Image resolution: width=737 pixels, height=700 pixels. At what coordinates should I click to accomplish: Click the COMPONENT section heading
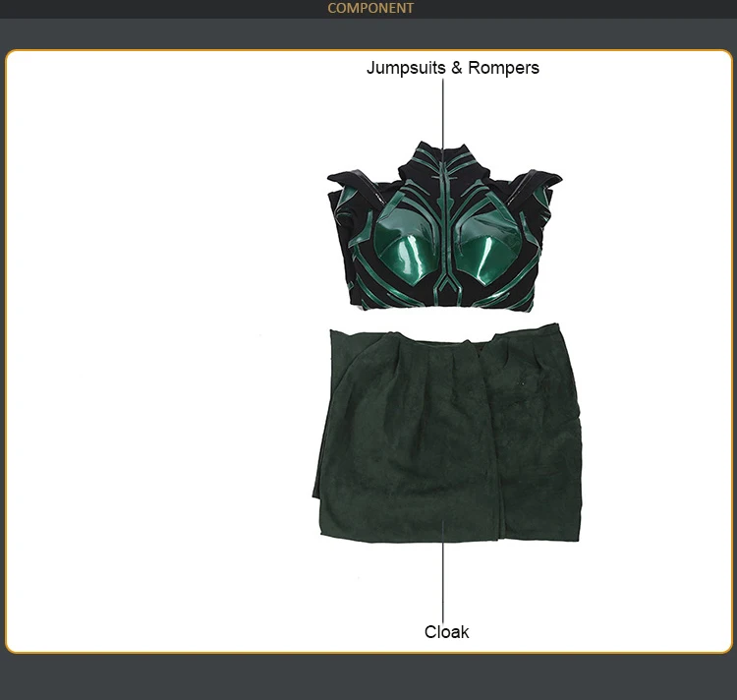point(370,8)
